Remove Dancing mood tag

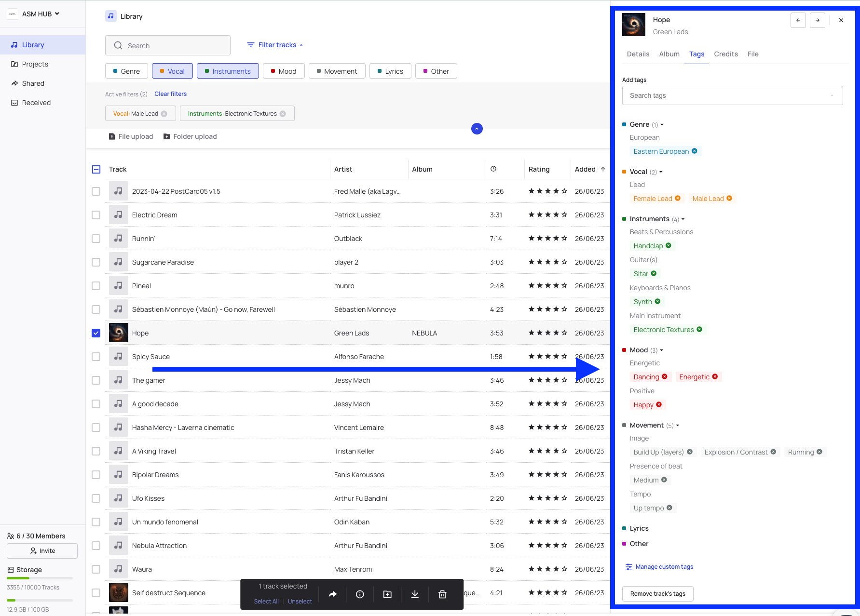pos(665,376)
